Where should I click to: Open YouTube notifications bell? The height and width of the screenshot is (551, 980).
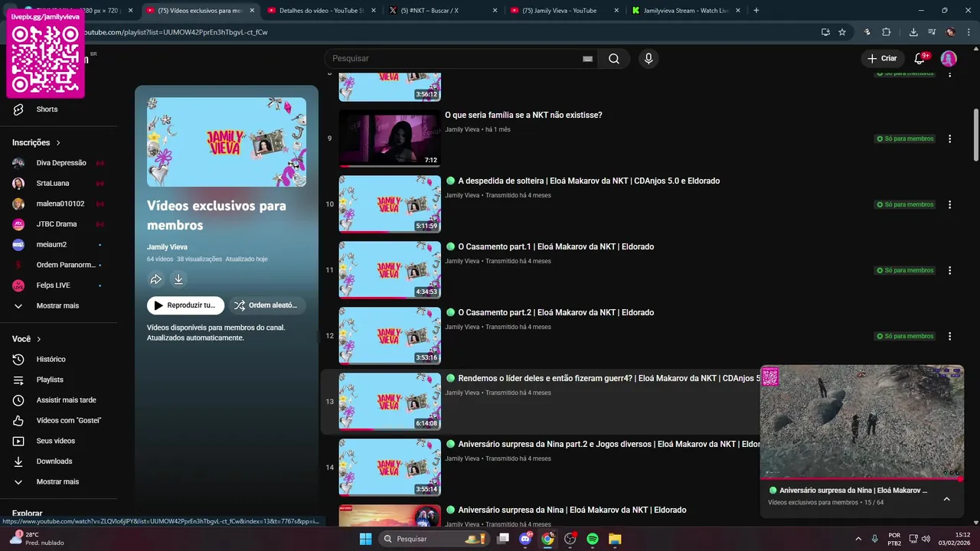(920, 59)
